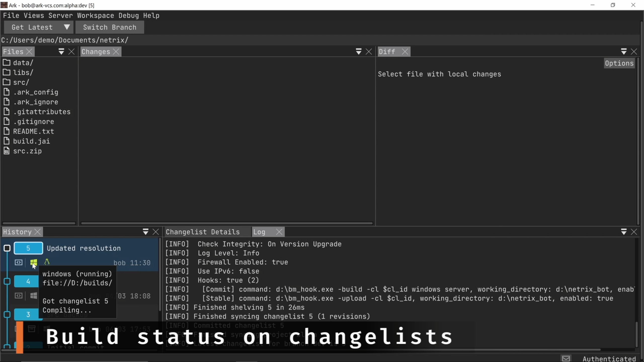Close the Log tab
Viewport: 644px width, 362px height.
coord(279,232)
